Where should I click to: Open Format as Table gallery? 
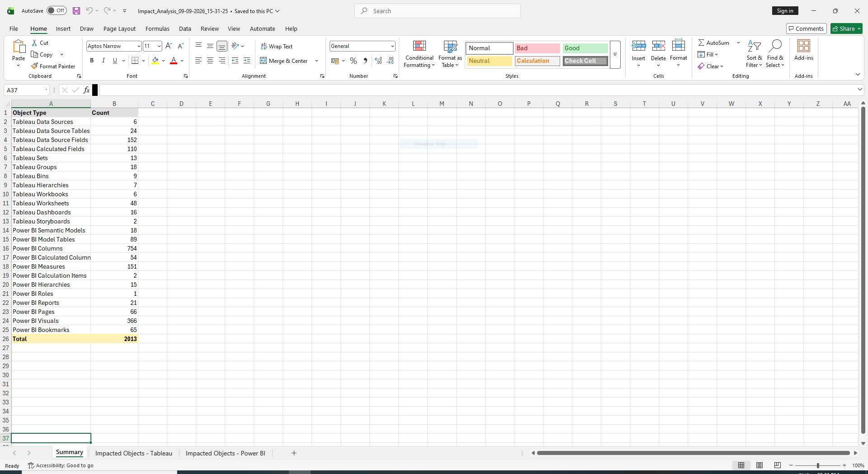[x=450, y=54]
